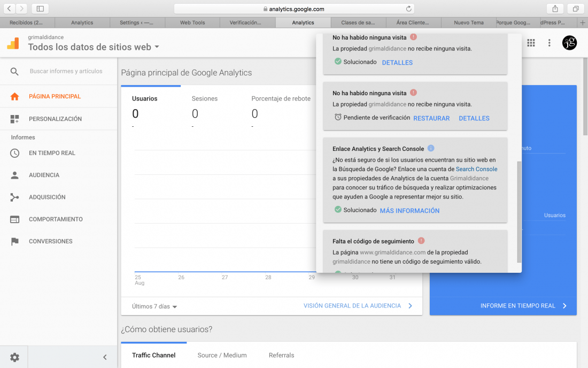
Task: Collapse the left sidebar with the chevron
Action: click(x=105, y=357)
